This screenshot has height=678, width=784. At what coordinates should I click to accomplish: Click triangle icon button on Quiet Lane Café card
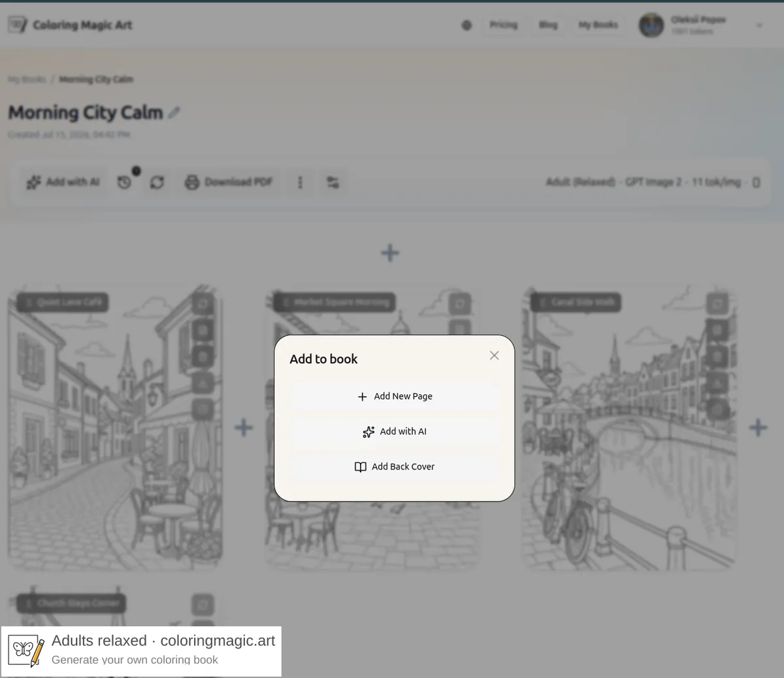point(203,383)
